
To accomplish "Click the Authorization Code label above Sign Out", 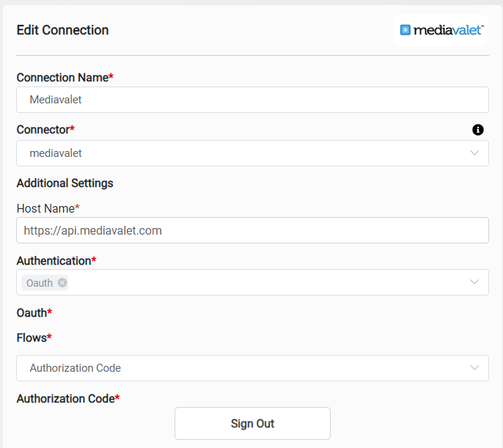I will [x=65, y=399].
